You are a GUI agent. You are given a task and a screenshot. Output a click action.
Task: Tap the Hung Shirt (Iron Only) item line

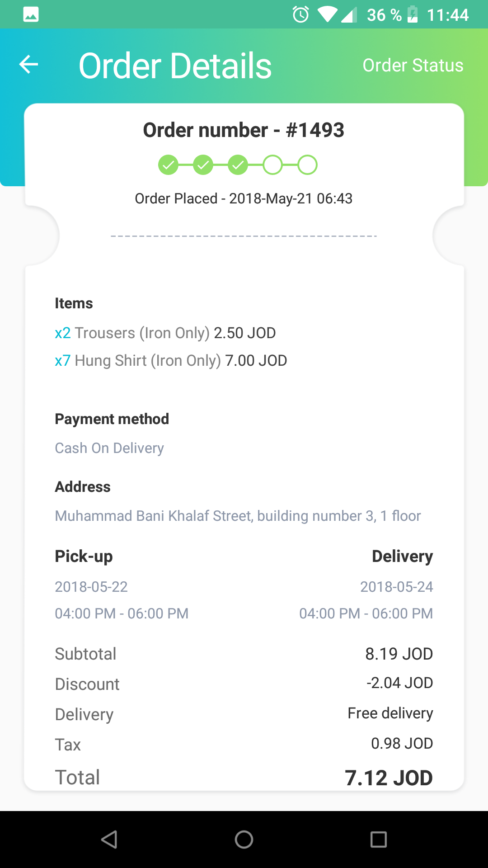pyautogui.click(x=171, y=361)
